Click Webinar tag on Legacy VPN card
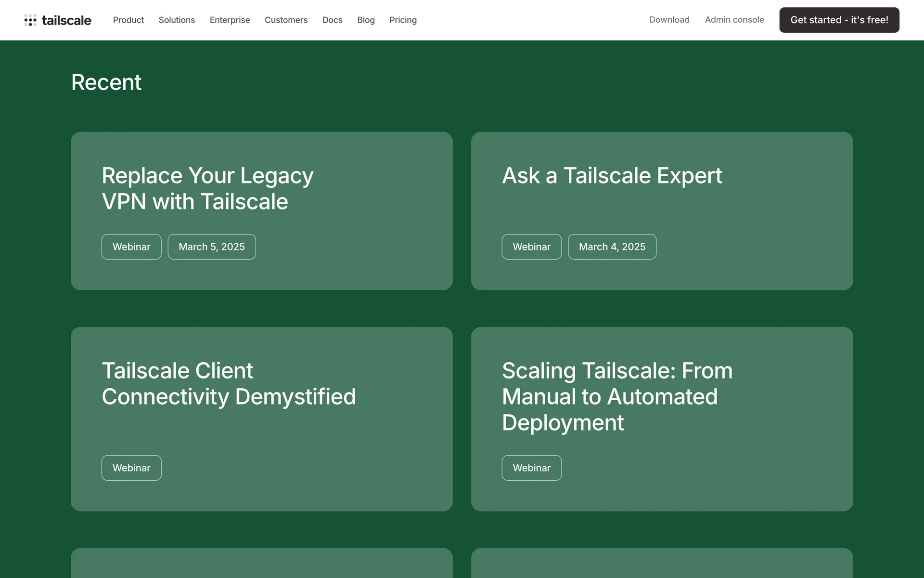924x578 pixels. tap(131, 247)
